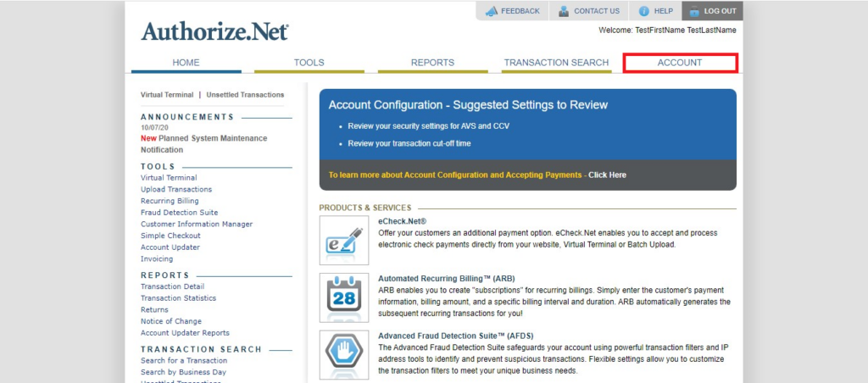
Task: Click 'Review your security settings for AVS and CCV'
Action: click(x=428, y=126)
